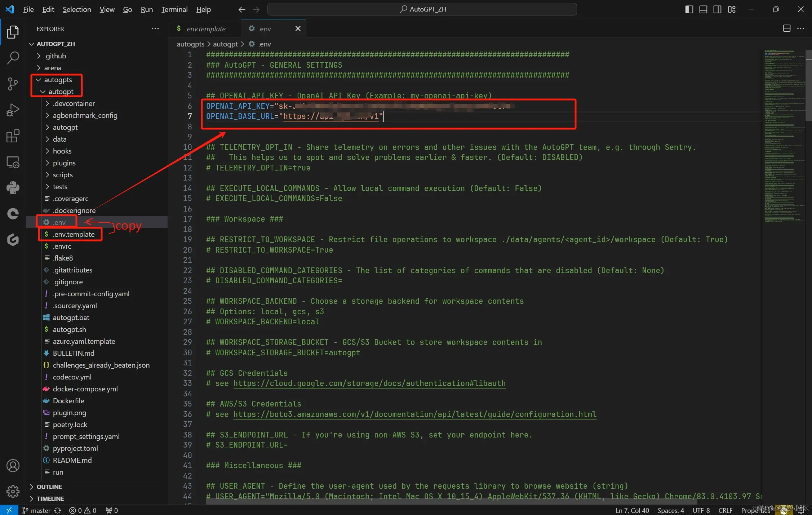Change line ending via CRLF
Screen dimensions: 812x515
tap(725, 510)
